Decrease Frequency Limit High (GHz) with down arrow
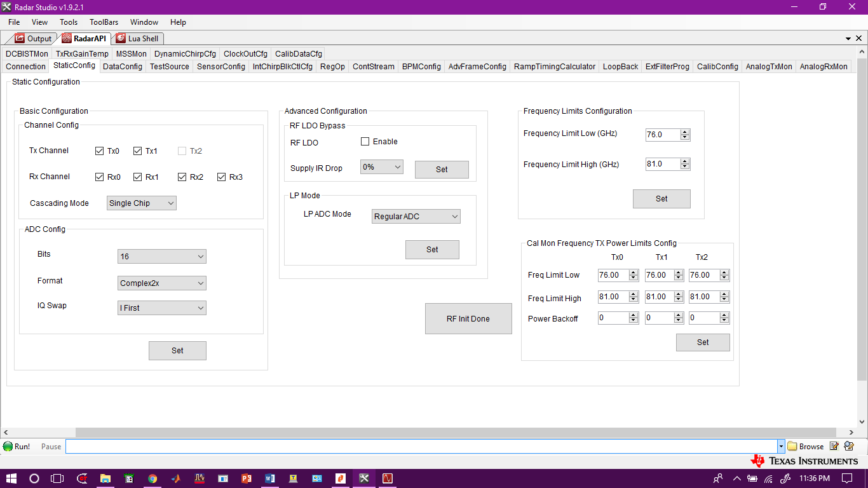The height and width of the screenshot is (488, 868). [685, 167]
